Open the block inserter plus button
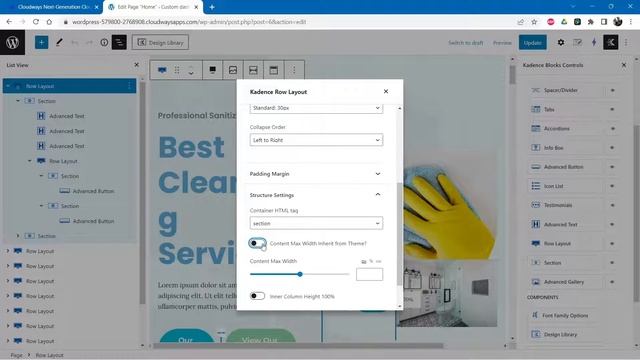This screenshot has height=360, width=640. click(x=42, y=42)
